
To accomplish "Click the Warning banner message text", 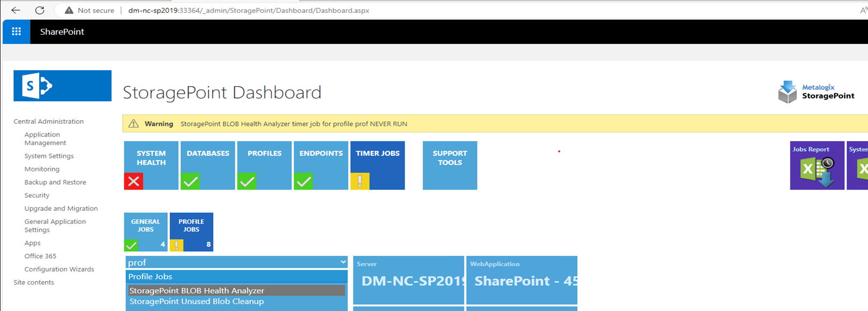I will (294, 124).
